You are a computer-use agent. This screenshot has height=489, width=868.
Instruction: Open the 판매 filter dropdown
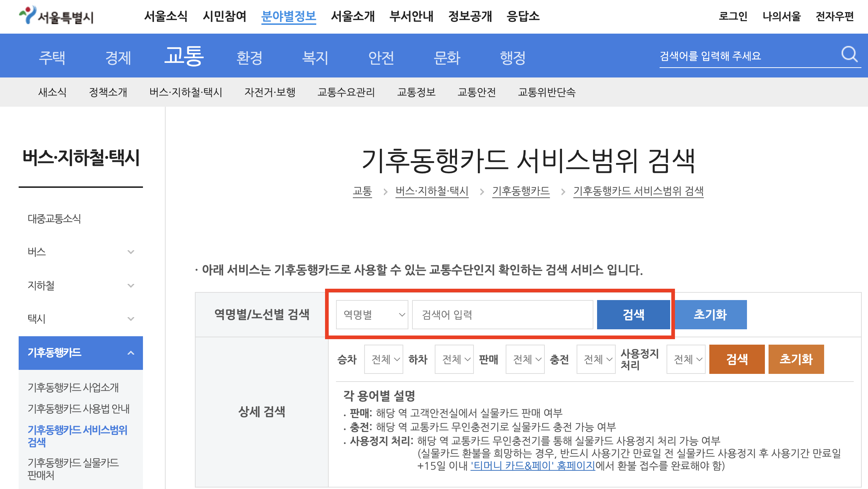[525, 359]
